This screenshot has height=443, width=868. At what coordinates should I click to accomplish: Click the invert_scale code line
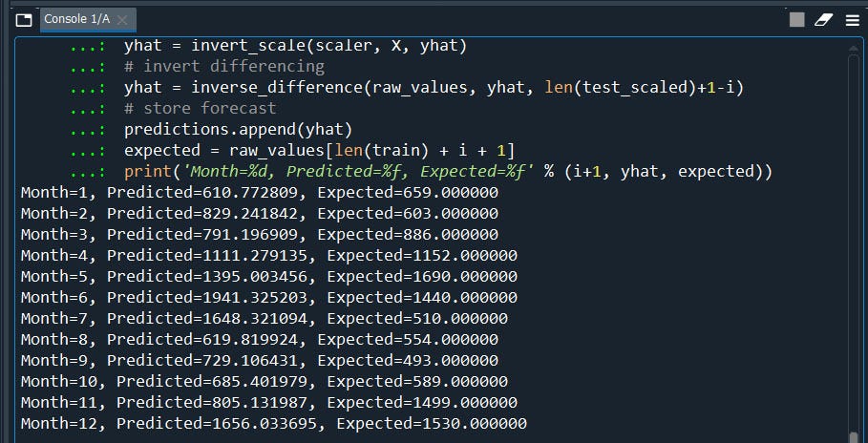[x=296, y=46]
